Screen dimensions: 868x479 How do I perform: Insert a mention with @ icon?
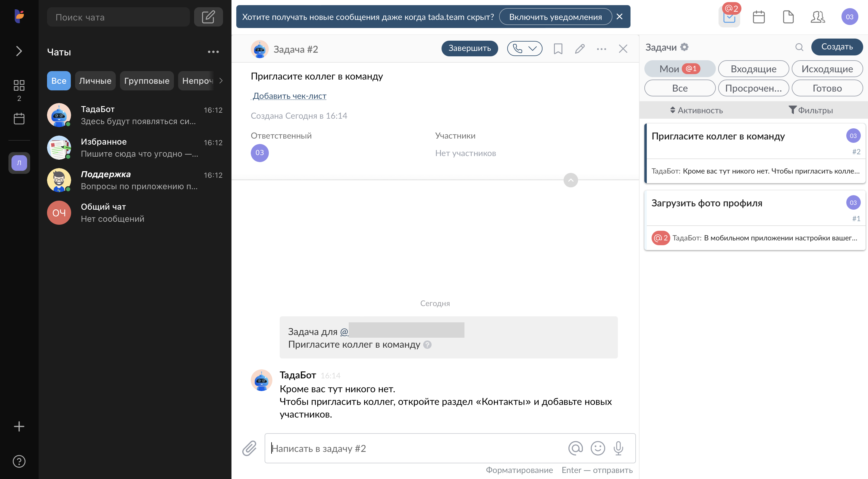coord(576,448)
